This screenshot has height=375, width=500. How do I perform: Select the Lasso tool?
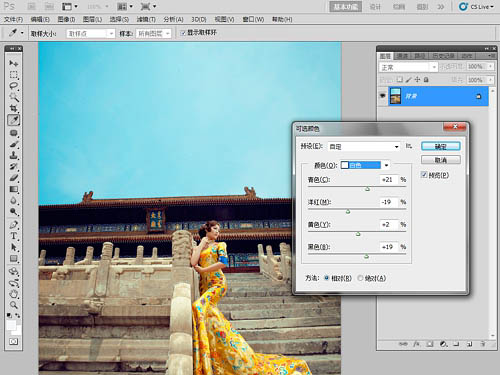(x=14, y=86)
